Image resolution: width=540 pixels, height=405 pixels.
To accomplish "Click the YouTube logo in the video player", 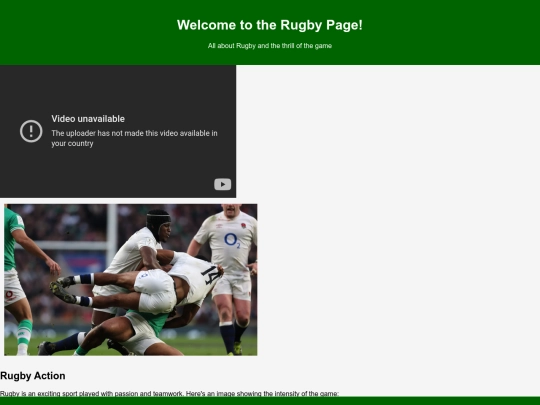I will (222, 184).
